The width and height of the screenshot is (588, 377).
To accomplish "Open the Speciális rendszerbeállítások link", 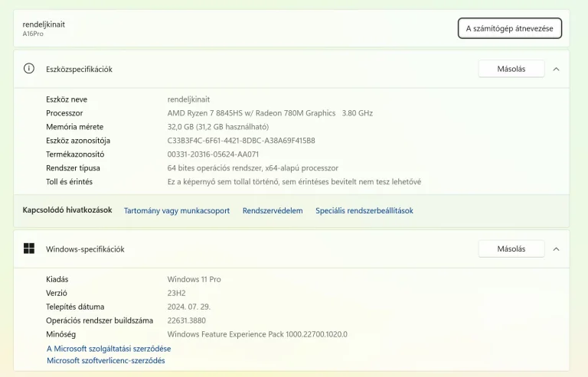I will [364, 211].
